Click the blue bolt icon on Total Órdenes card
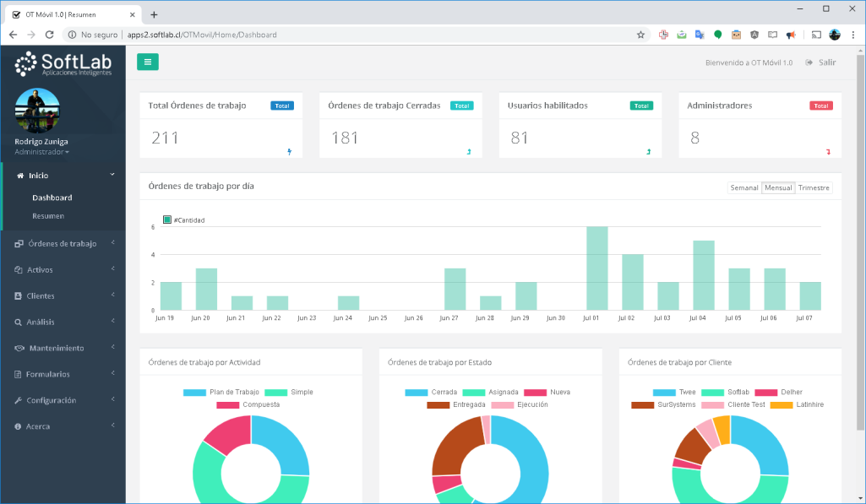This screenshot has width=866, height=504. [x=290, y=152]
